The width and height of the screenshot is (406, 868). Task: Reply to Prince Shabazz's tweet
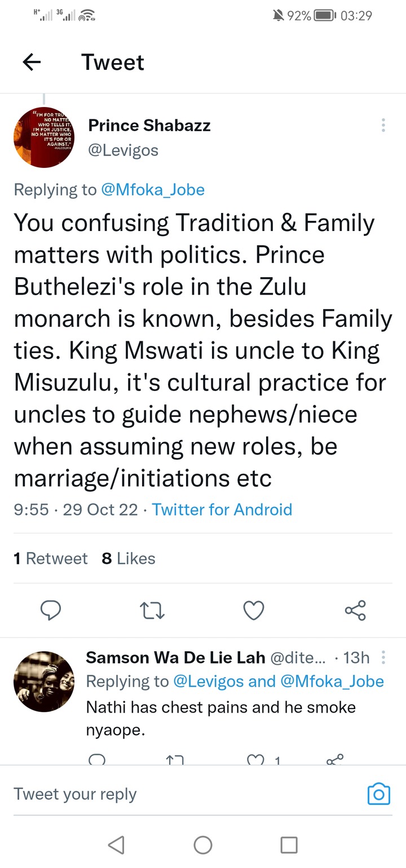click(51, 610)
